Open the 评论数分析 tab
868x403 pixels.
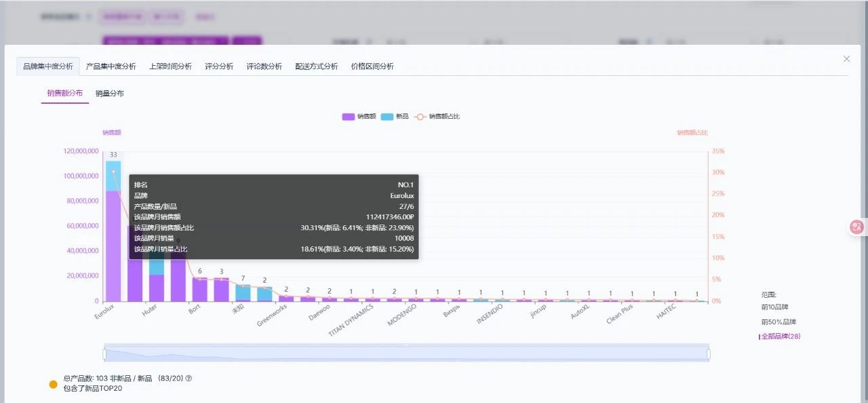[264, 66]
